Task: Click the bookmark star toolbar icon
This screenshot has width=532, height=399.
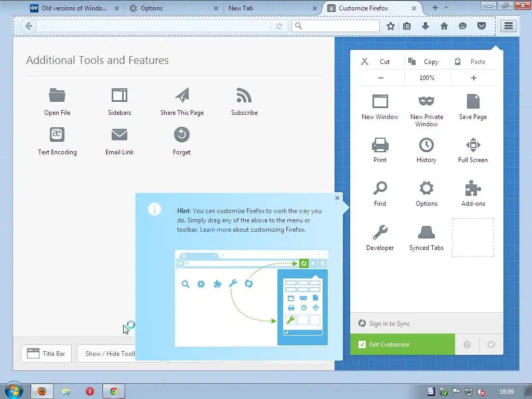Action: 391,26
